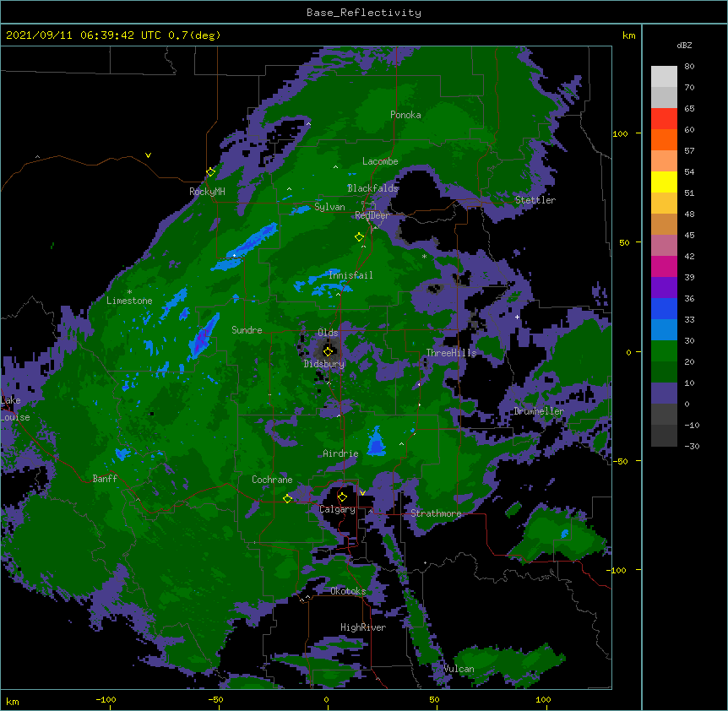
Task: Click the Vulcan label
Action: (459, 669)
